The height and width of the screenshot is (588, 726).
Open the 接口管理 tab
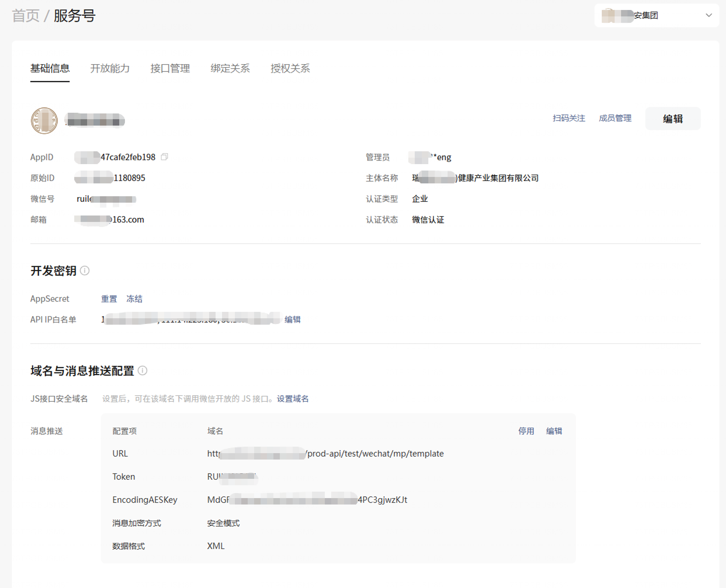pos(170,68)
